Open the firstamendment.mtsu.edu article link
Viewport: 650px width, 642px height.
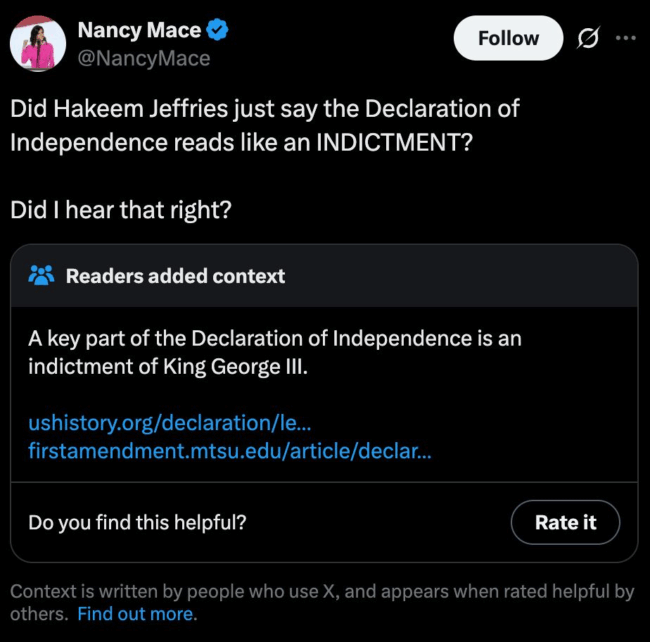230,451
